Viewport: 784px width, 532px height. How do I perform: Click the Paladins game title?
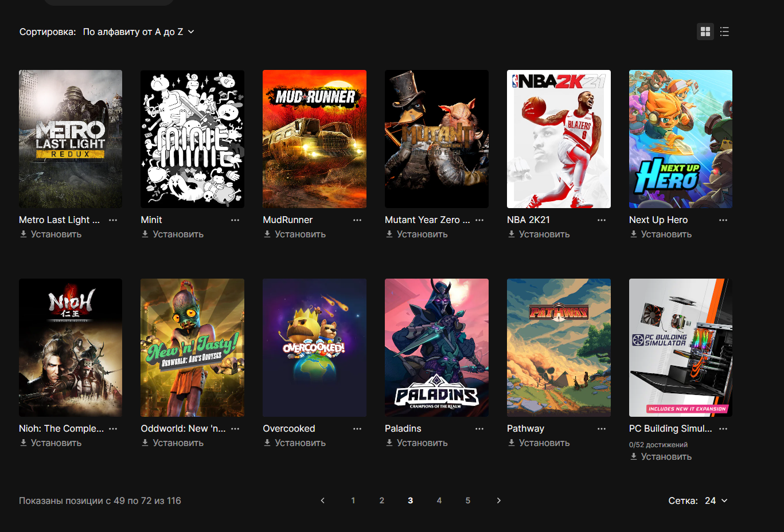403,429
